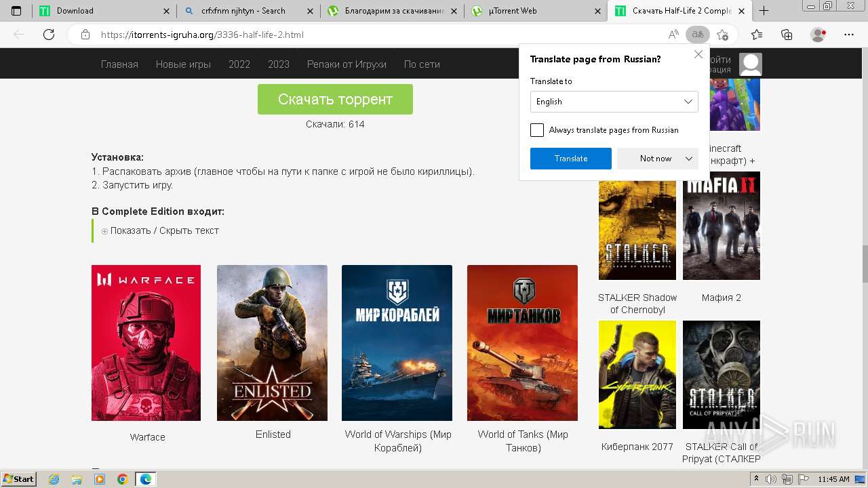
Task: Open Internet Explorer from taskbar
Action: pyautogui.click(x=54, y=479)
